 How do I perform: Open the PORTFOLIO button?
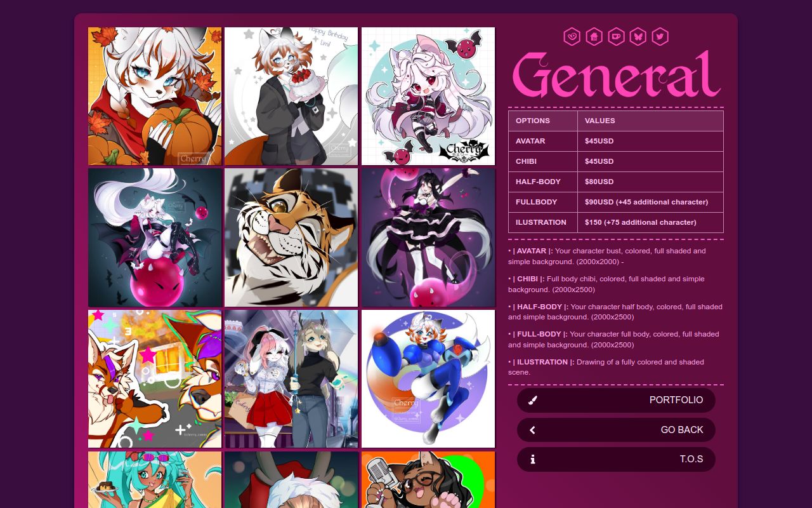[616, 400]
